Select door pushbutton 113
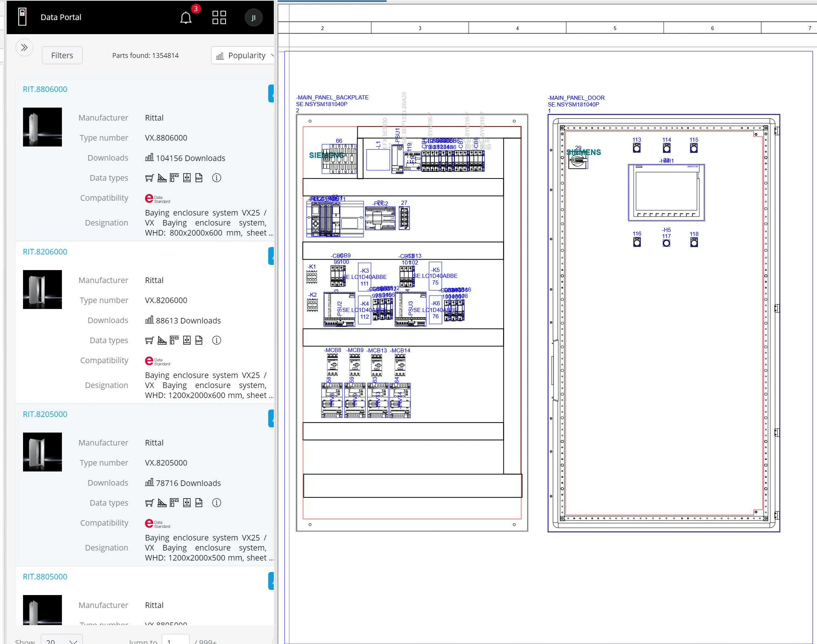Screen dimensions: 817x644 point(637,148)
